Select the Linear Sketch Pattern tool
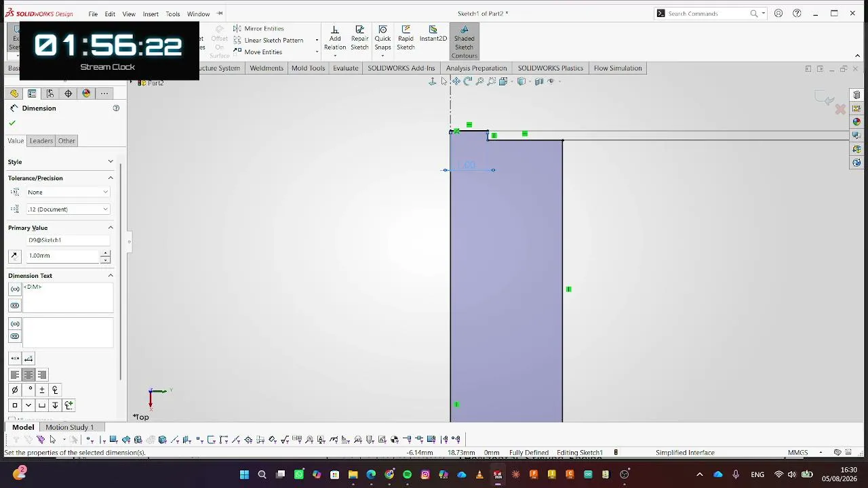The width and height of the screenshot is (868, 488). coord(269,40)
